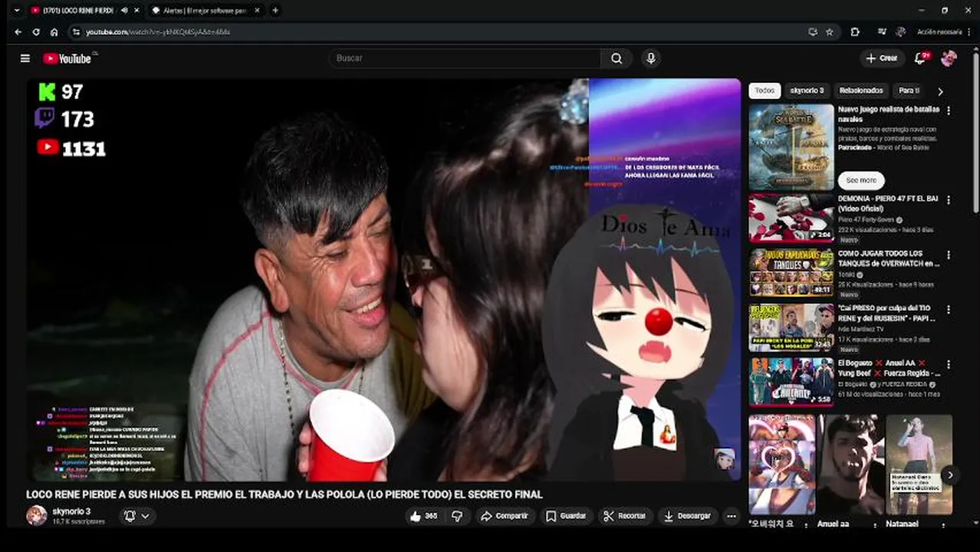Reload the page

coord(35,32)
